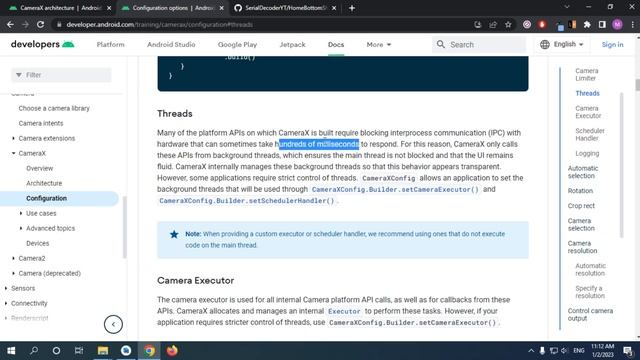Click the Android developers logo
This screenshot has width=640, height=360.
pos(42,44)
